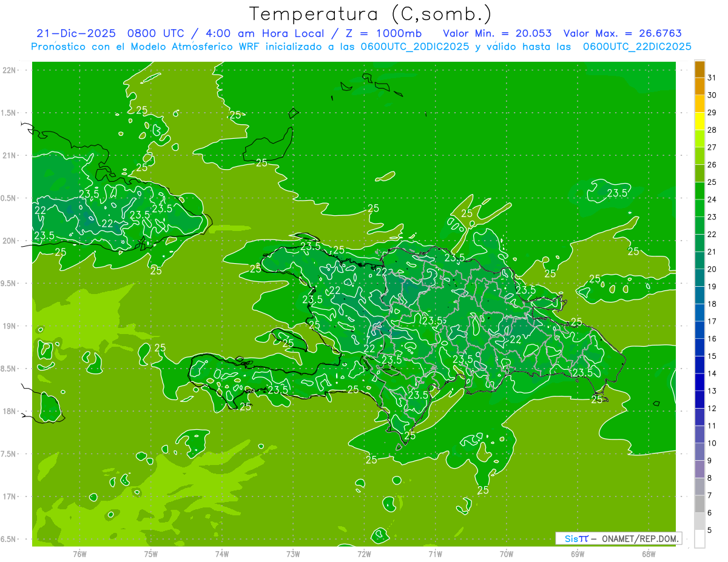
Task: Click the '30' value on the color scale
Action: click(x=712, y=95)
